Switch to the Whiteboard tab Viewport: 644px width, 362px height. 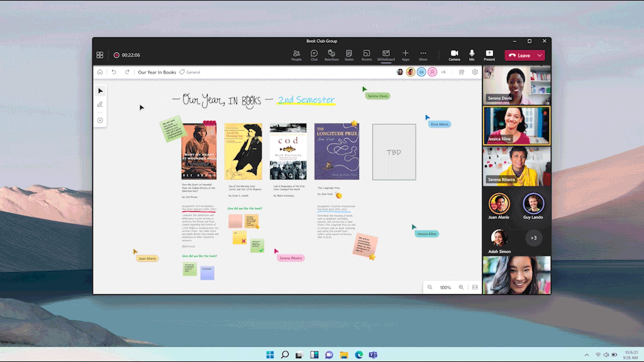pyautogui.click(x=386, y=55)
